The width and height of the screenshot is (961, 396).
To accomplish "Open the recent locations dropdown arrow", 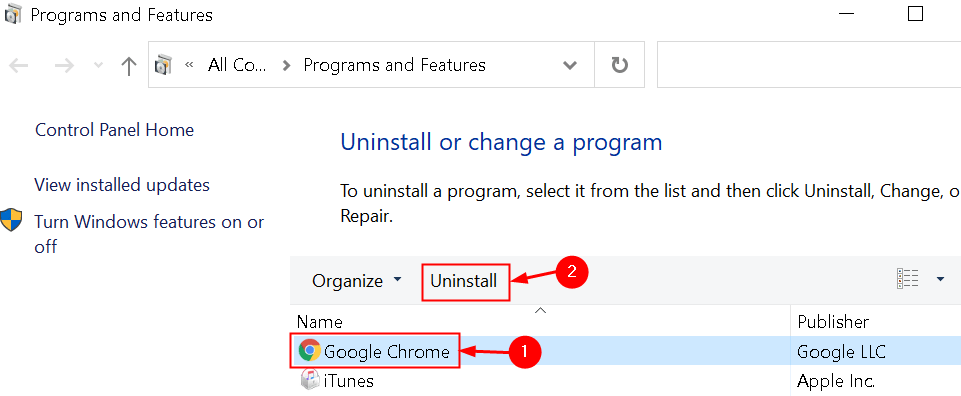I will coord(98,66).
